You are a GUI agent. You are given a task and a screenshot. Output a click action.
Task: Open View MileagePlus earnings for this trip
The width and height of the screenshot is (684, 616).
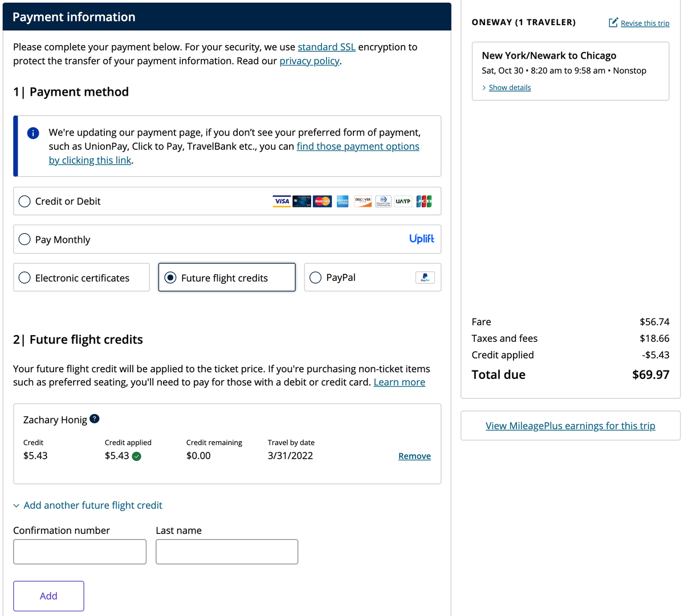[570, 426]
